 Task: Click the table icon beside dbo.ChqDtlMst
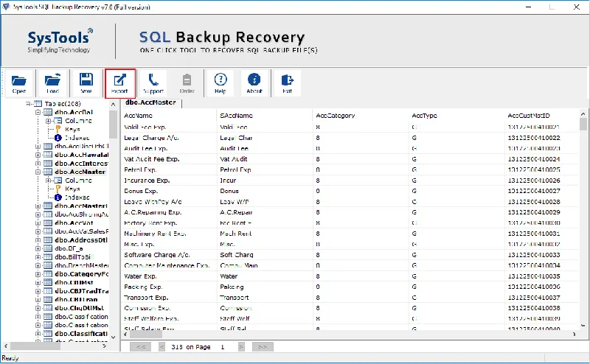point(48,308)
